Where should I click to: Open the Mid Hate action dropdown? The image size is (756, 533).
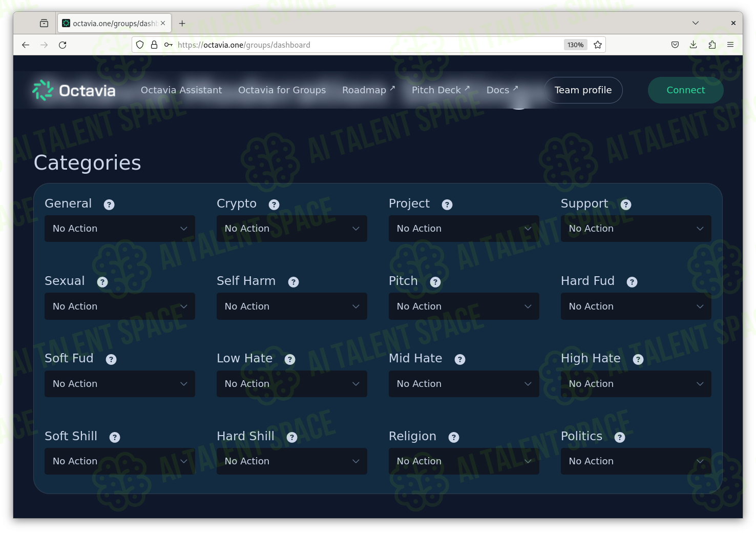pos(464,384)
